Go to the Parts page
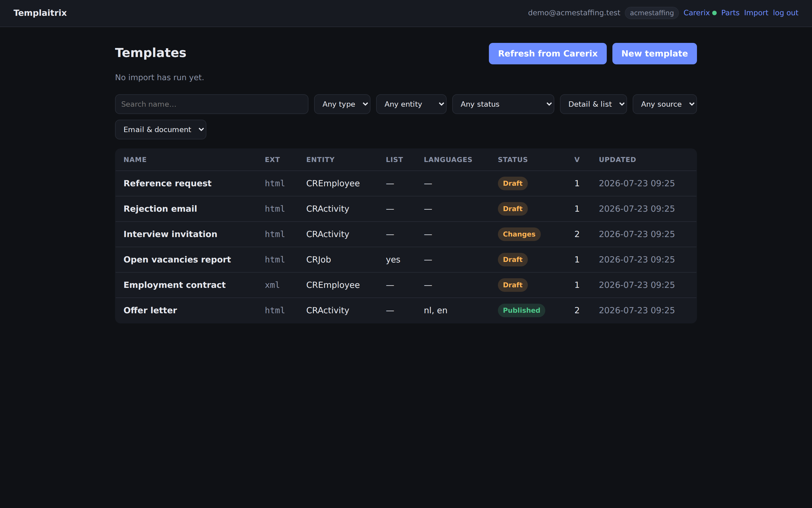The height and width of the screenshot is (508, 812). click(730, 13)
